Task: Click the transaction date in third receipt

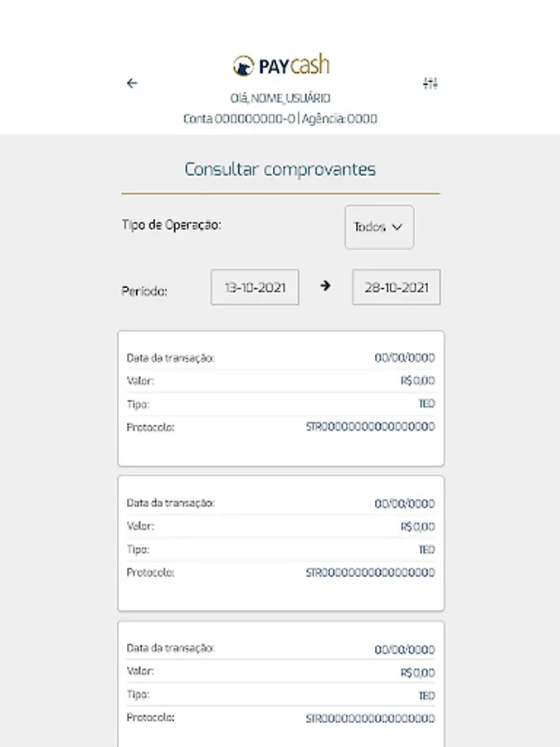Action: 404,650
